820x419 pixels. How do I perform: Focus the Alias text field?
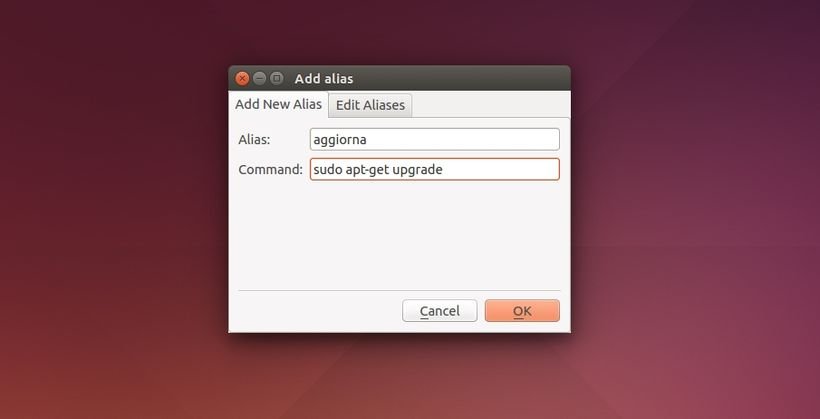click(x=435, y=140)
